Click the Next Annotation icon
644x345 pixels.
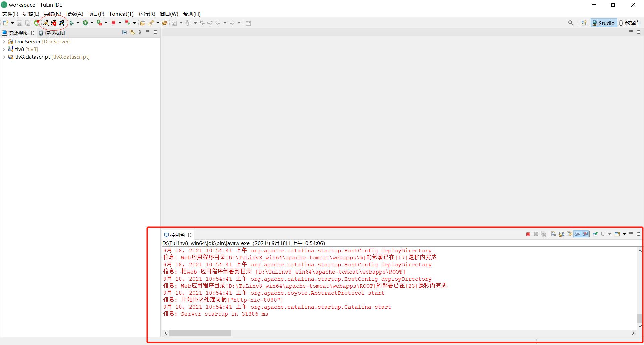174,23
